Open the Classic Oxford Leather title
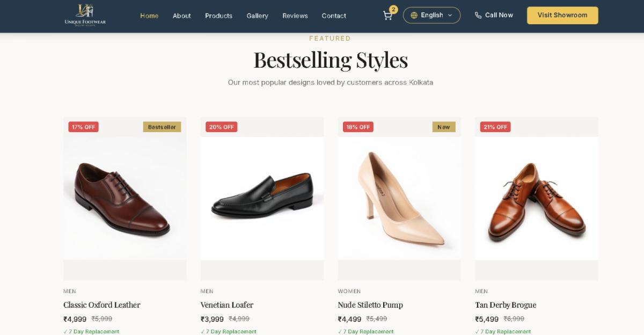 (102, 305)
